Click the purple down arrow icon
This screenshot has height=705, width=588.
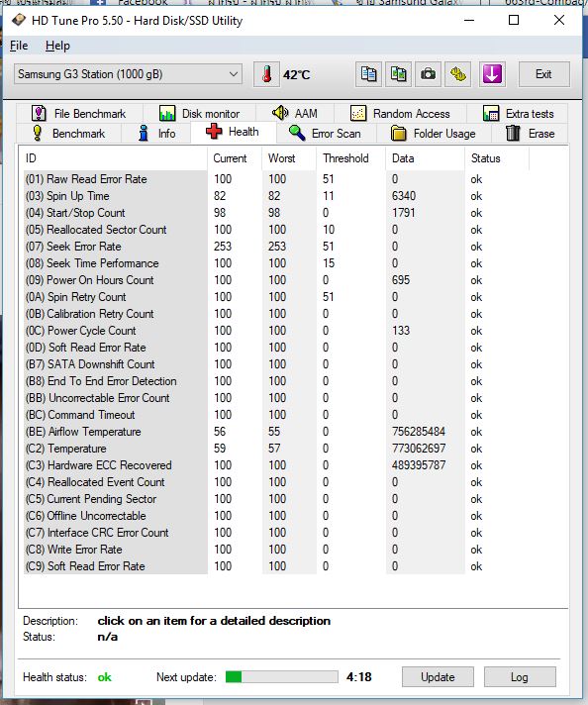492,74
